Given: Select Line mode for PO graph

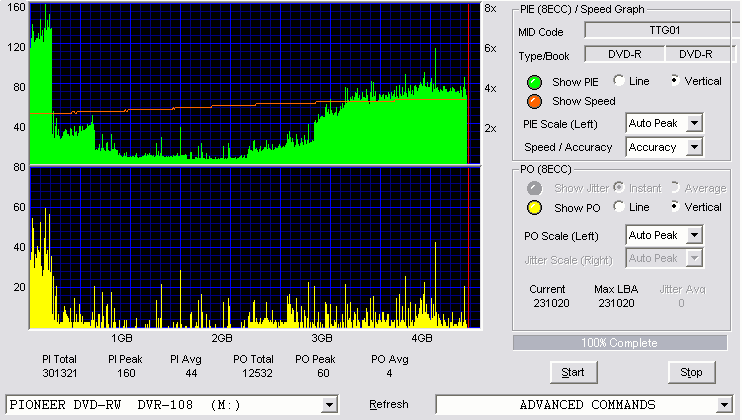Looking at the screenshot, I should pyautogui.click(x=619, y=206).
